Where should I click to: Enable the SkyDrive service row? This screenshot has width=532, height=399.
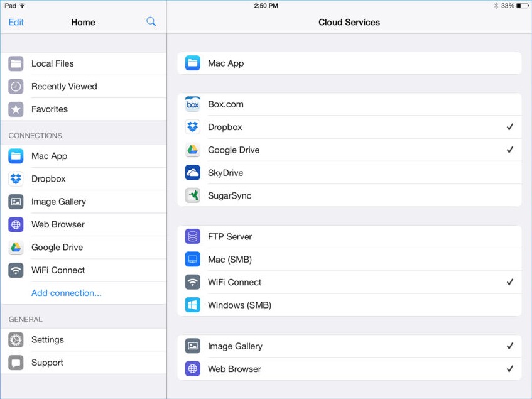349,173
